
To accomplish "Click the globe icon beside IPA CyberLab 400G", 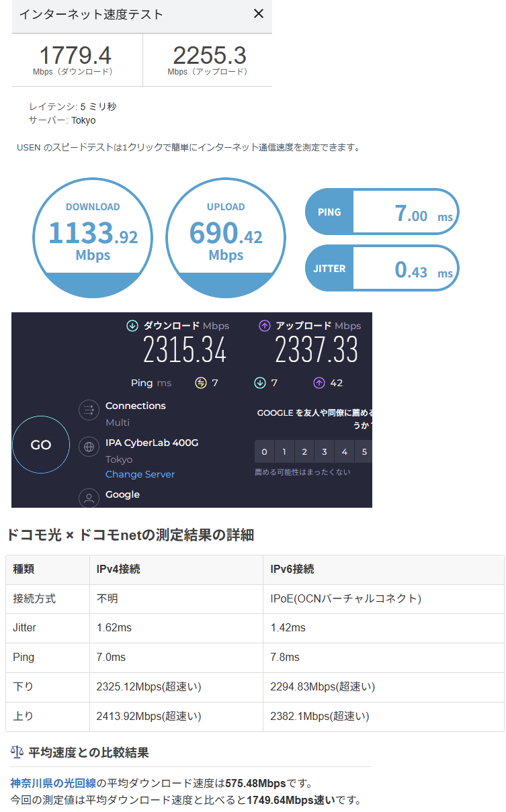I will pyautogui.click(x=89, y=447).
